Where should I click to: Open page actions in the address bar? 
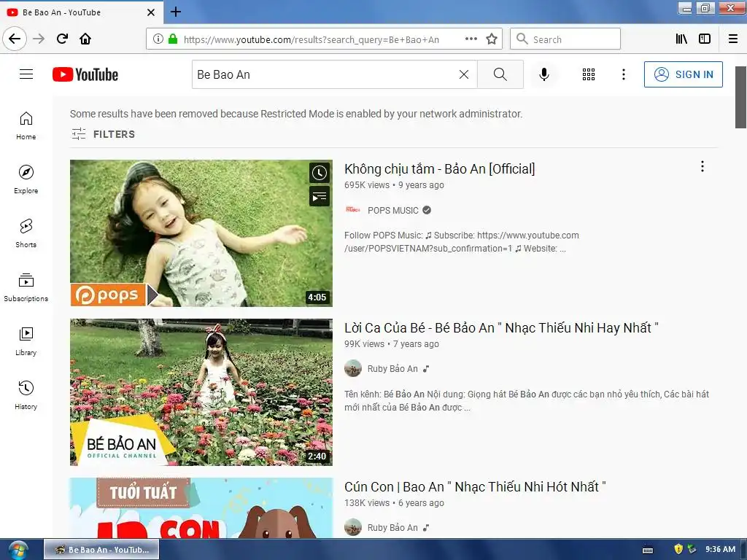(x=471, y=39)
